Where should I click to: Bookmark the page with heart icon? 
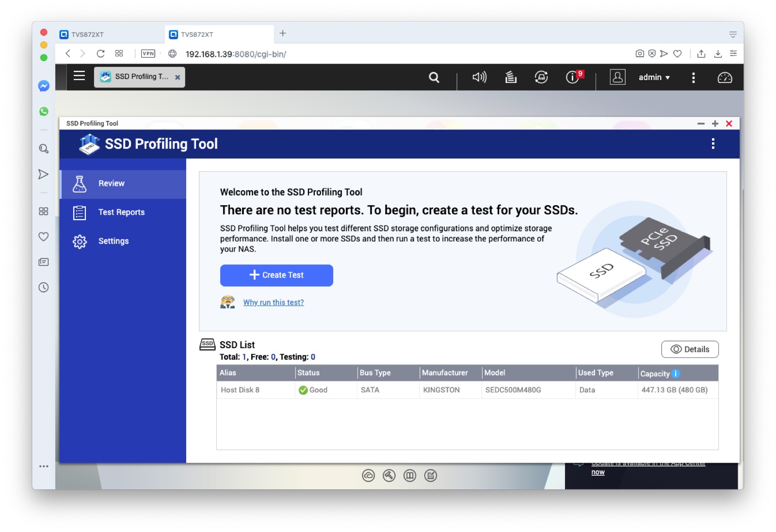click(678, 54)
